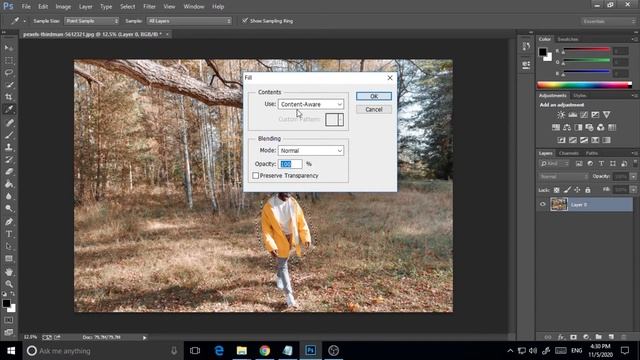Open File Explorer from the taskbar
The height and width of the screenshot is (360, 640).
tap(242, 351)
